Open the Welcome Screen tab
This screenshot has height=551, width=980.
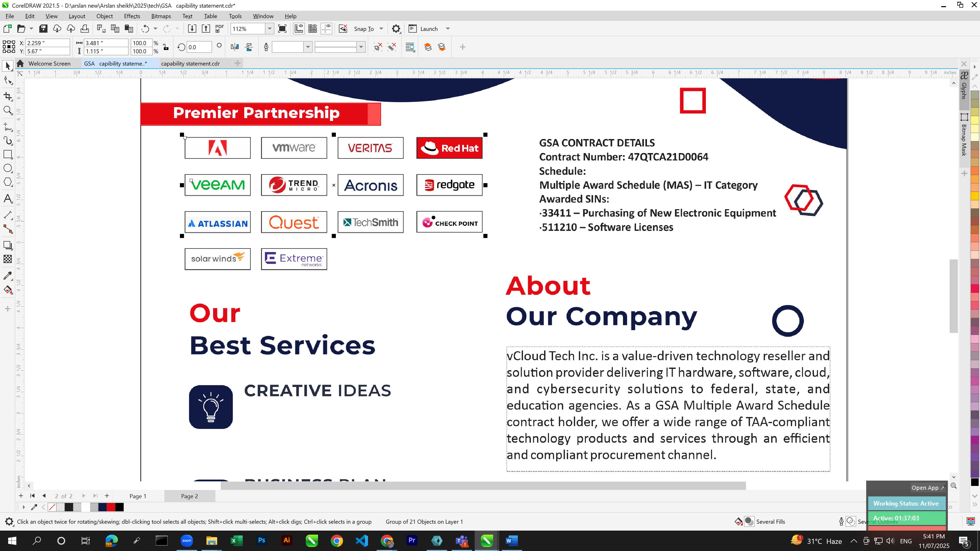pos(50,64)
